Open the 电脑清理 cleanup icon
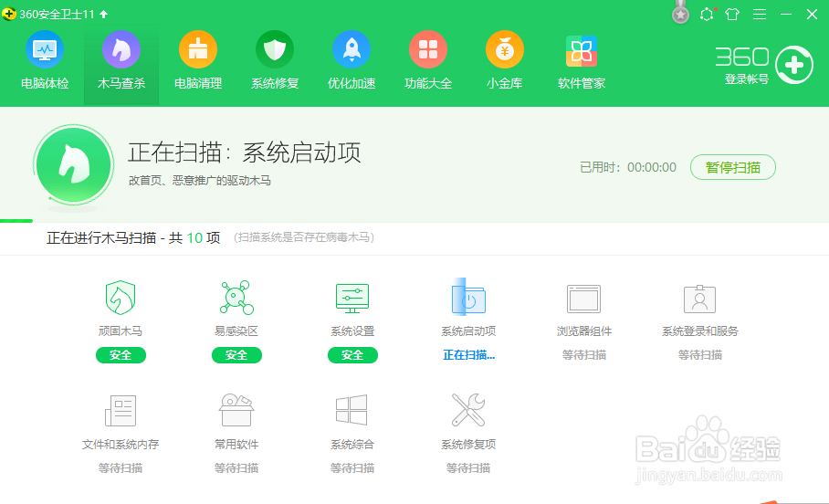Viewport: 829px width, 504px height. (198, 49)
